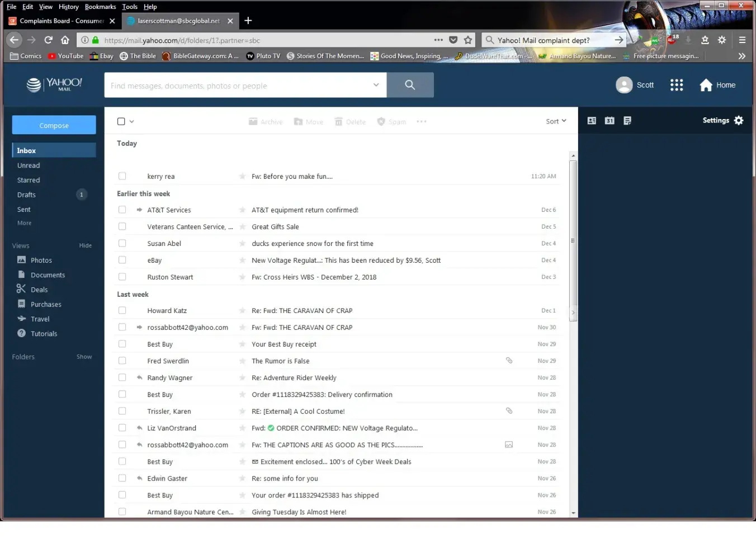Open the Deals view
The height and width of the screenshot is (559, 756).
click(39, 290)
